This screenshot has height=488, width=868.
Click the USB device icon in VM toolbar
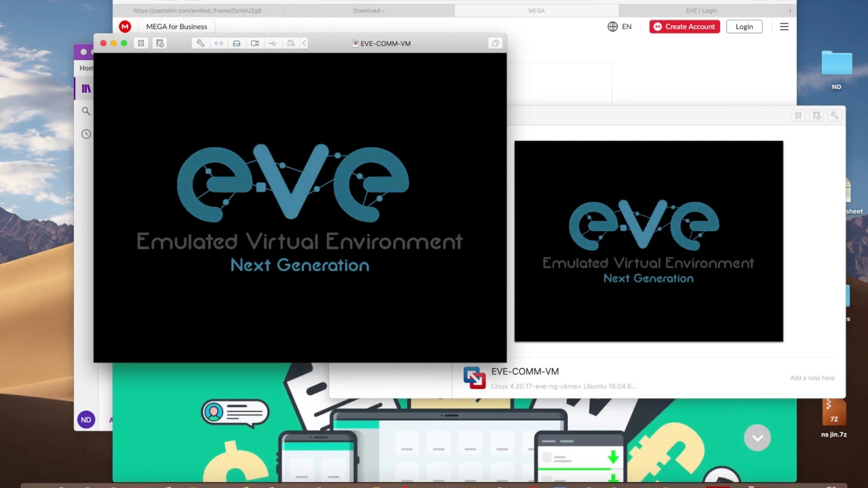click(x=273, y=43)
